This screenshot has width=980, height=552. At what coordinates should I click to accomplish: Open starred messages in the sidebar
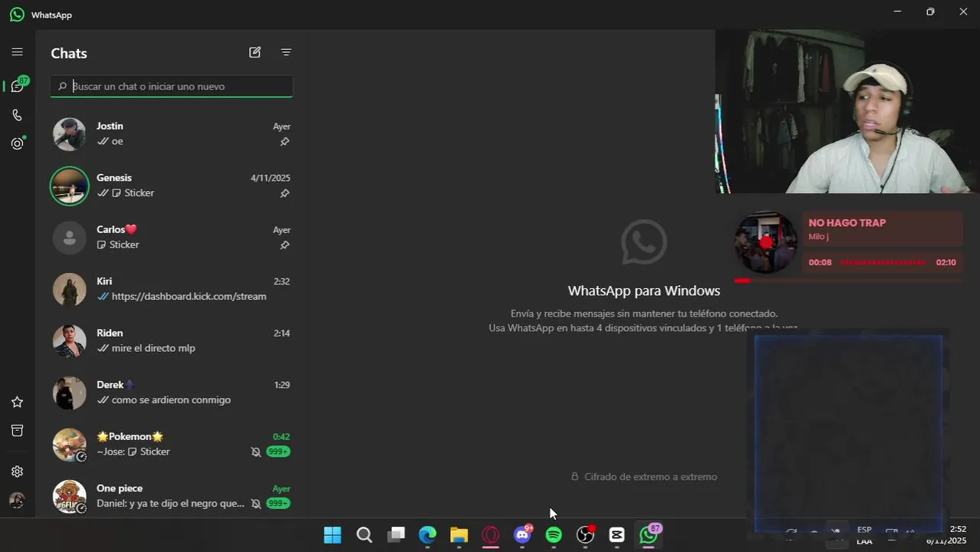pos(17,402)
